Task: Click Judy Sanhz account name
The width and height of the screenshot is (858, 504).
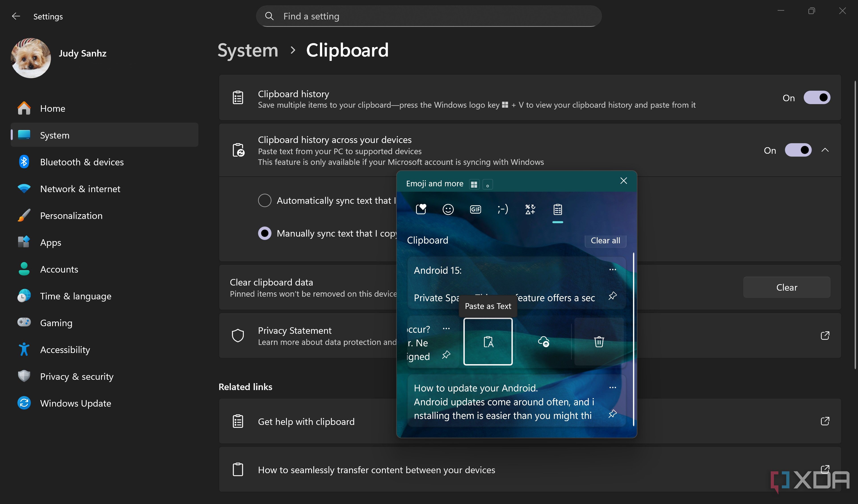Action: coord(82,53)
